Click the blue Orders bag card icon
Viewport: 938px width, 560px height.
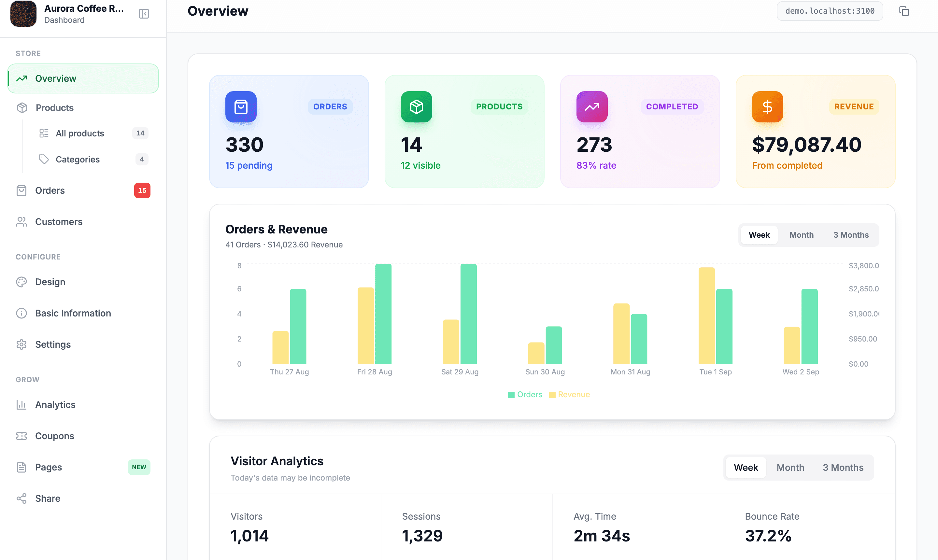point(241,107)
